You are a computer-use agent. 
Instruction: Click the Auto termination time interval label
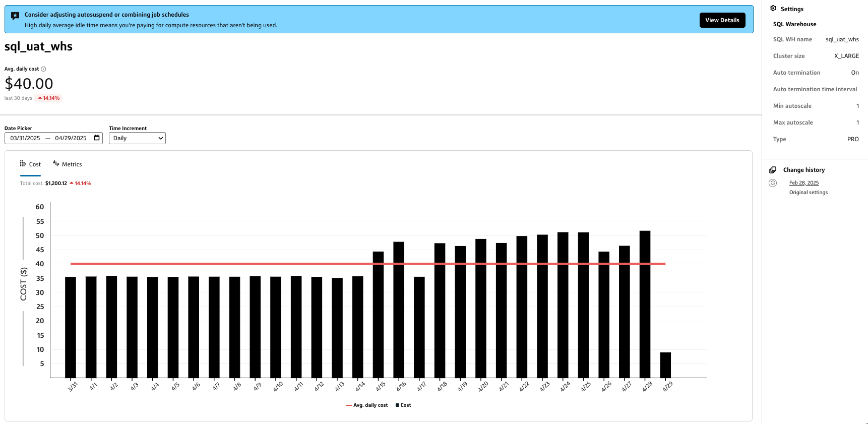815,89
